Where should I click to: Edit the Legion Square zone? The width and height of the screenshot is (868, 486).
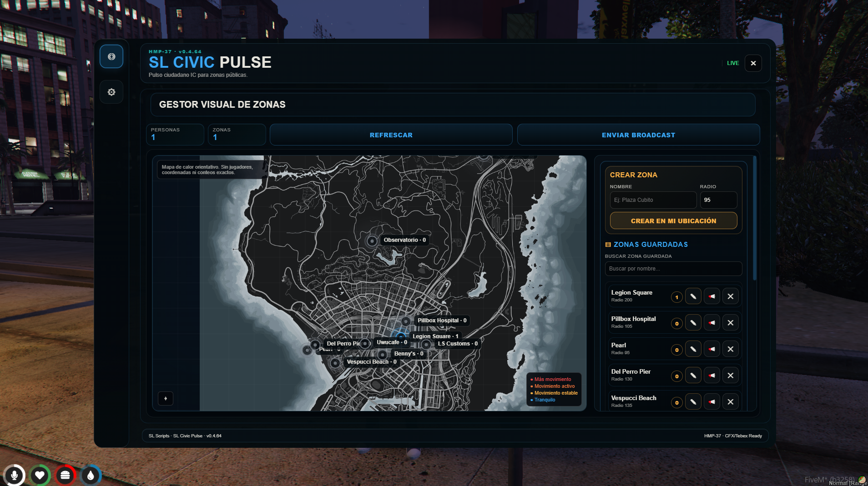coord(693,296)
